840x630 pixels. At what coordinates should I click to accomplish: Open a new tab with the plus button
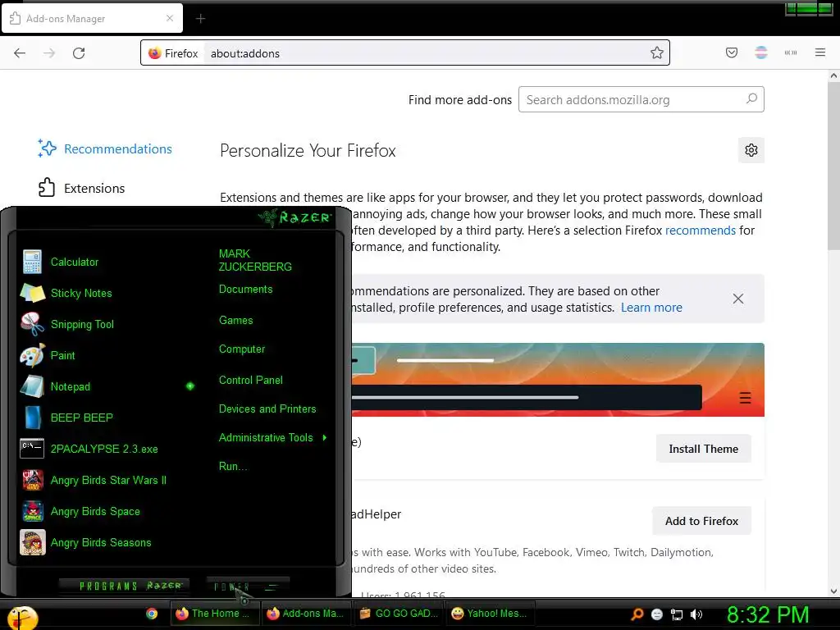200,19
